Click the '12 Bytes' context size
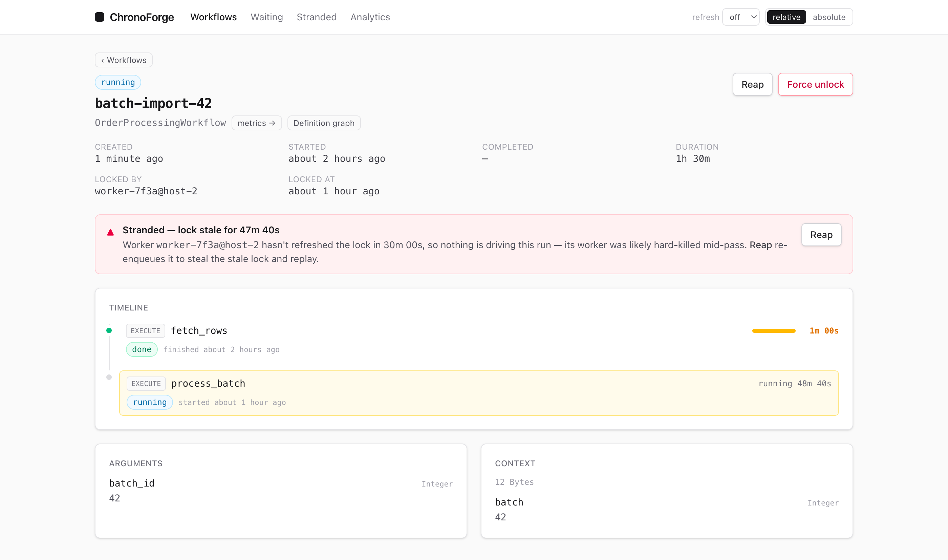The image size is (948, 560). tap(514, 482)
